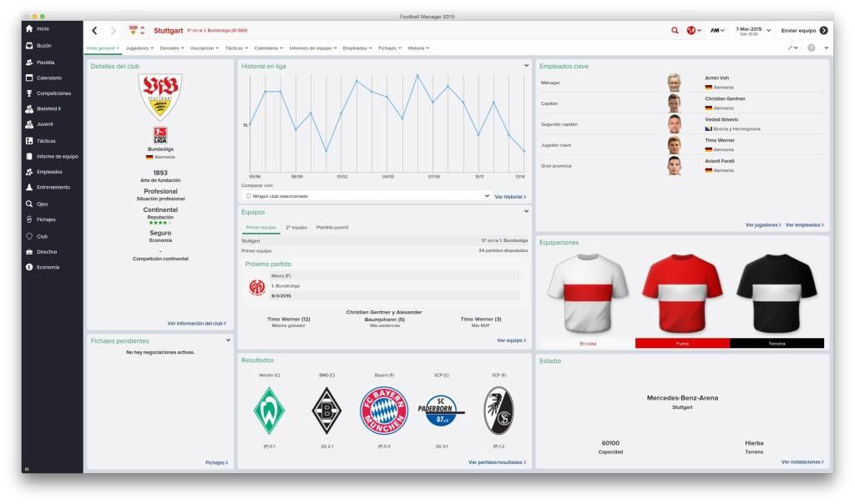Navigate back with the left arrow
Viewport: 855px width, 504px height.
coord(96,31)
